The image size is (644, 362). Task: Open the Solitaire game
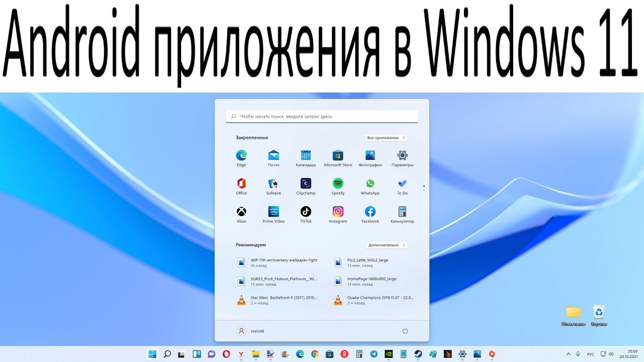(x=274, y=186)
